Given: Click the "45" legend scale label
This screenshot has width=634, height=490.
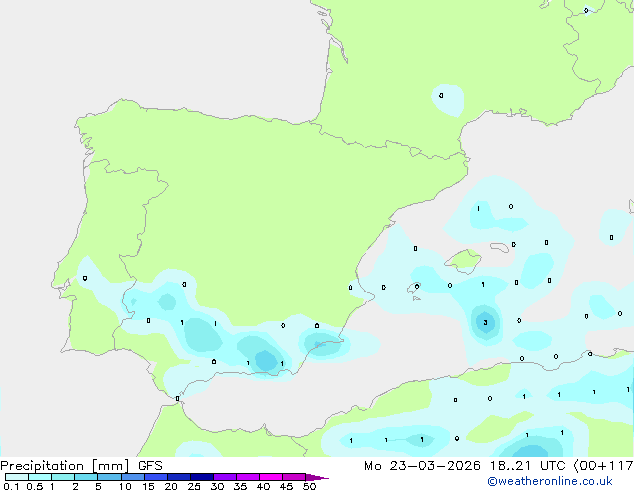Looking at the screenshot, I should tap(286, 486).
